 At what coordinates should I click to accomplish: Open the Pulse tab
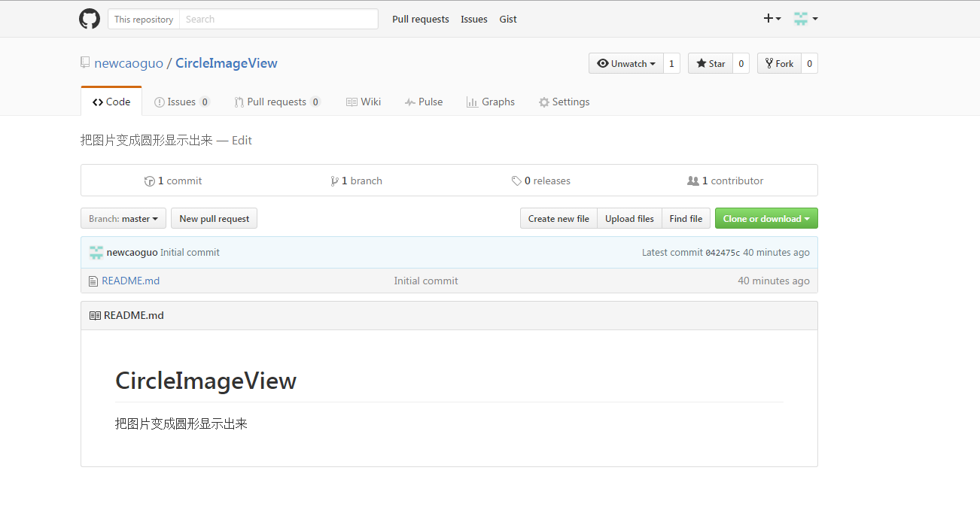pyautogui.click(x=424, y=102)
